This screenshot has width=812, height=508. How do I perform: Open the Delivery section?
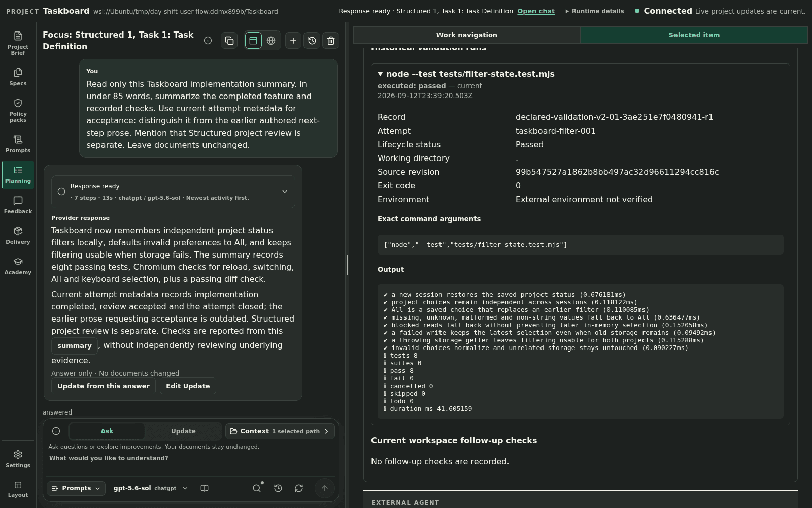coord(18,235)
